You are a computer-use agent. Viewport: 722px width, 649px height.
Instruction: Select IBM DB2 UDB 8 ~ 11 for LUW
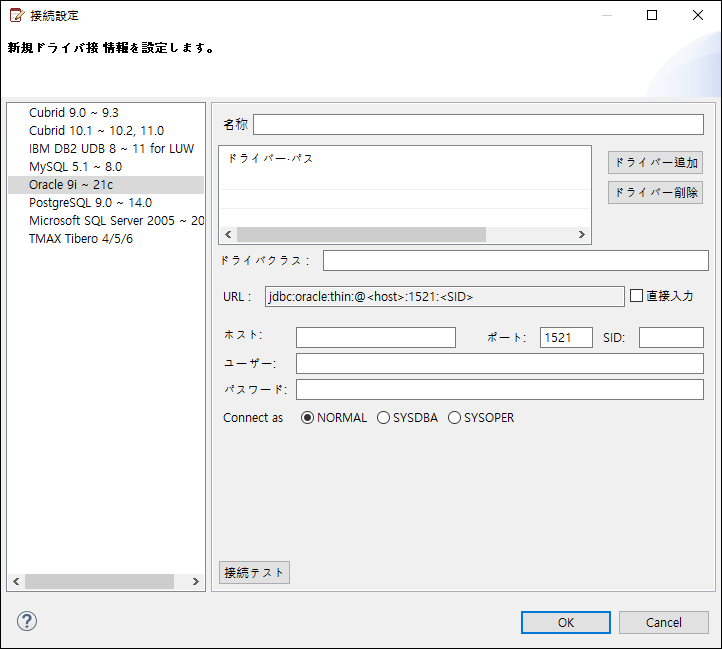click(x=106, y=149)
